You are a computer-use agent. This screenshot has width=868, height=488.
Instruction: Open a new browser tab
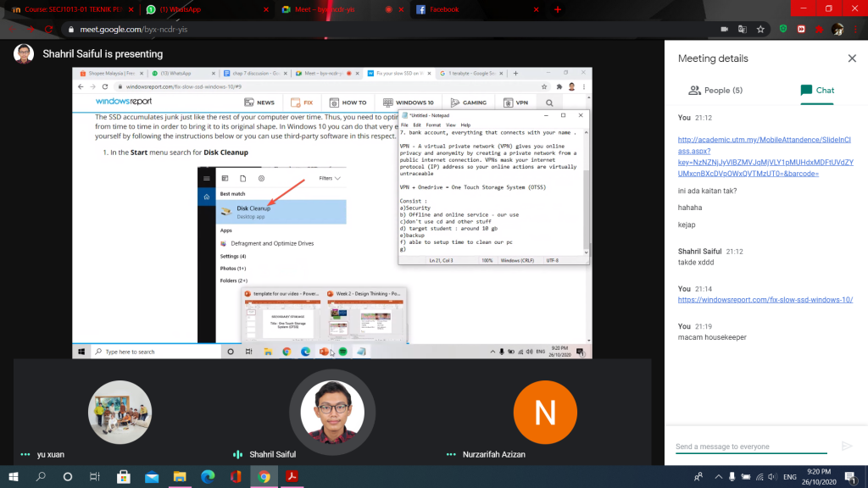pyautogui.click(x=557, y=9)
